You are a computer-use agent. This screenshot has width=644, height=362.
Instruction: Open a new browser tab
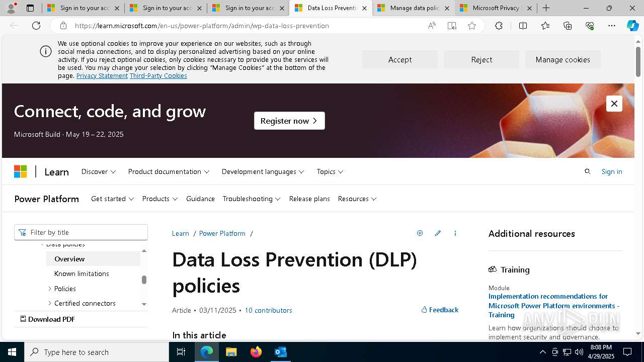coord(546,8)
